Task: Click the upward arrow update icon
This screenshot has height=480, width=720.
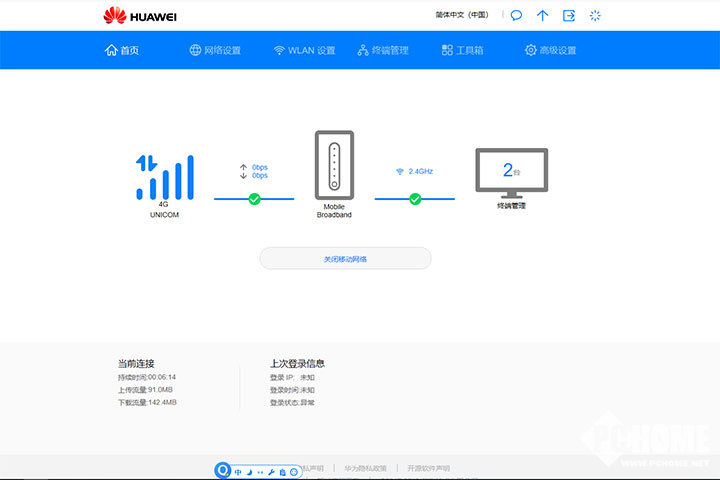Action: [x=543, y=15]
